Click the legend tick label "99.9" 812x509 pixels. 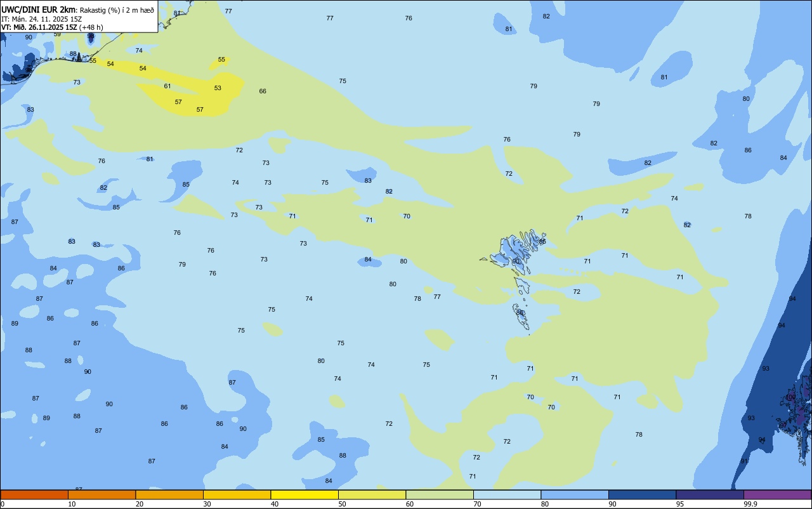tap(750, 504)
